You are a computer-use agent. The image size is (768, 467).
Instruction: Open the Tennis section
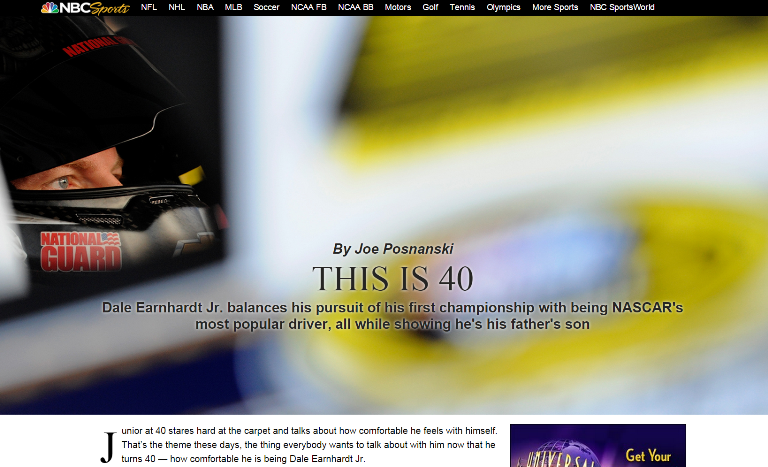point(462,7)
